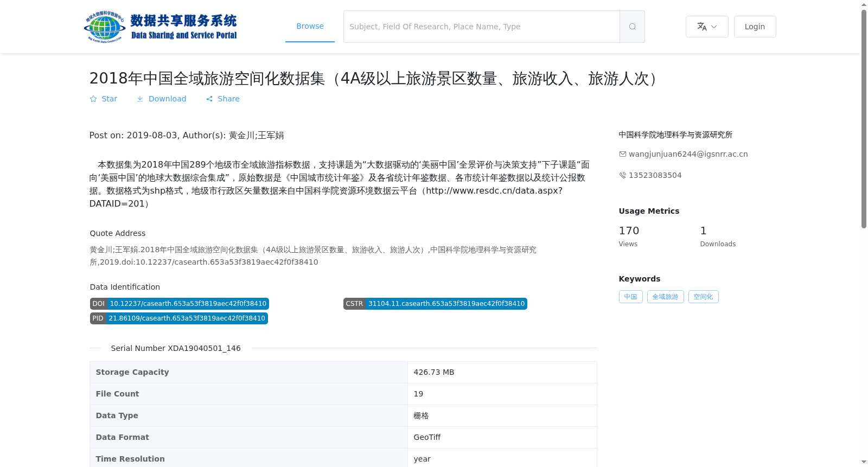Click the scrollbar up arrow
This screenshot has width=868, height=467.
point(864,4)
